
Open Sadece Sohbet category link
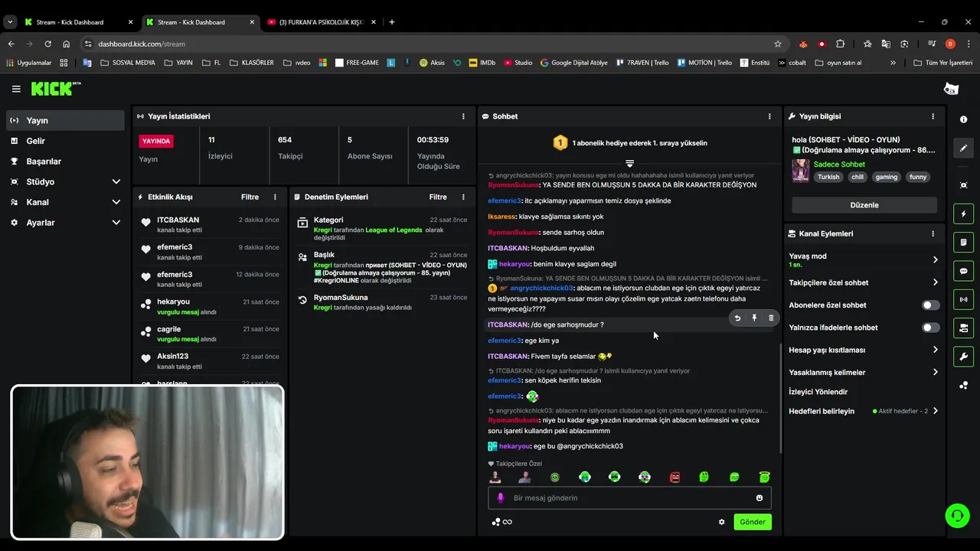839,165
